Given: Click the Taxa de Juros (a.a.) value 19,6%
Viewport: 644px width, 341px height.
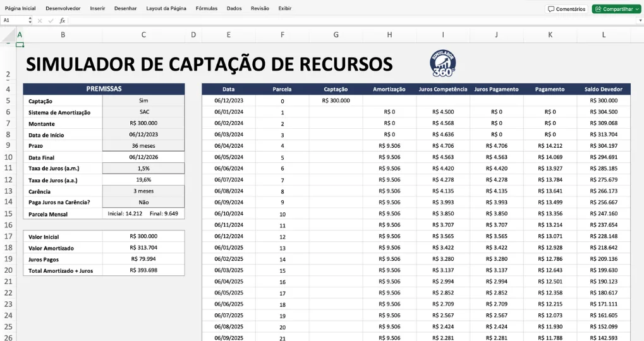Looking at the screenshot, I should coord(143,180).
